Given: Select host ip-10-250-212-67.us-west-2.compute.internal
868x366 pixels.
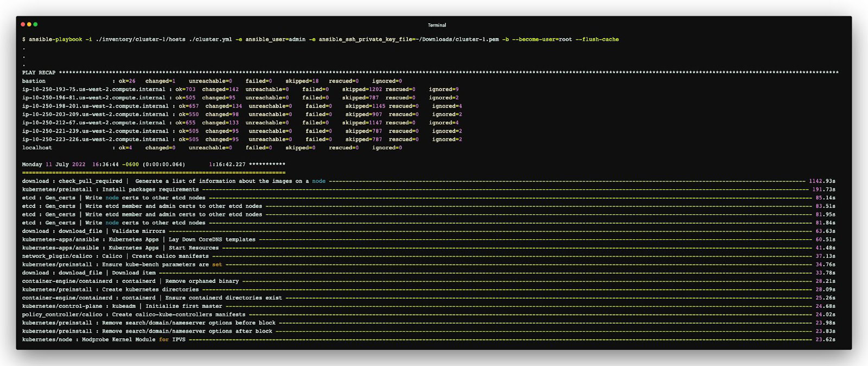Looking at the screenshot, I should point(94,123).
